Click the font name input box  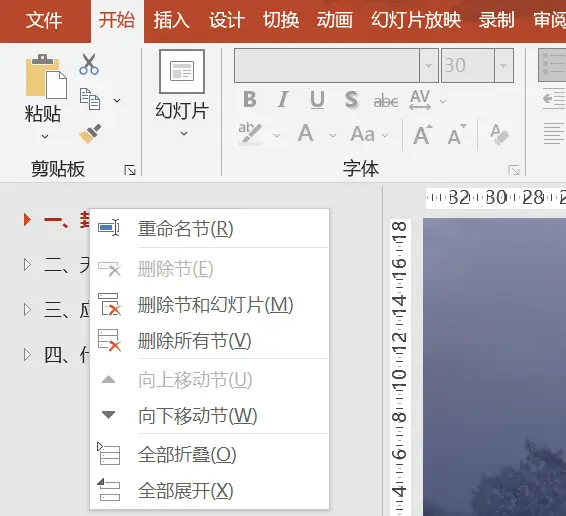pos(327,66)
